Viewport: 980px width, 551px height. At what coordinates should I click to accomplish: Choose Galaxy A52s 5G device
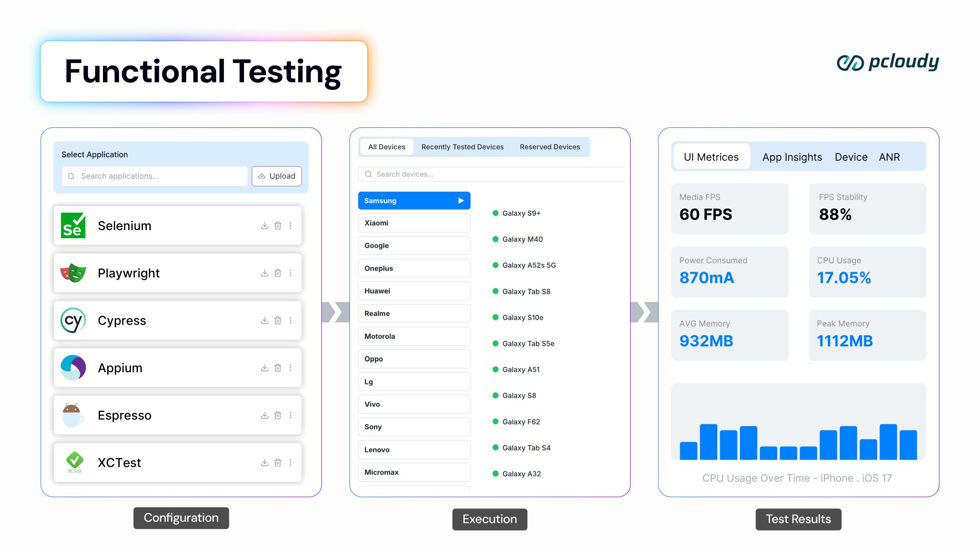pyautogui.click(x=524, y=265)
